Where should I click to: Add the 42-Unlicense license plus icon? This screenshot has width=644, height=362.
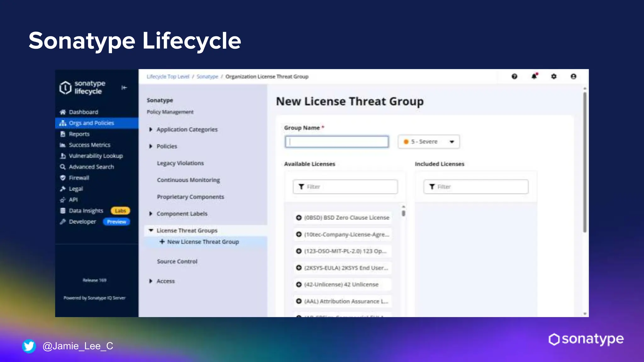point(299,284)
